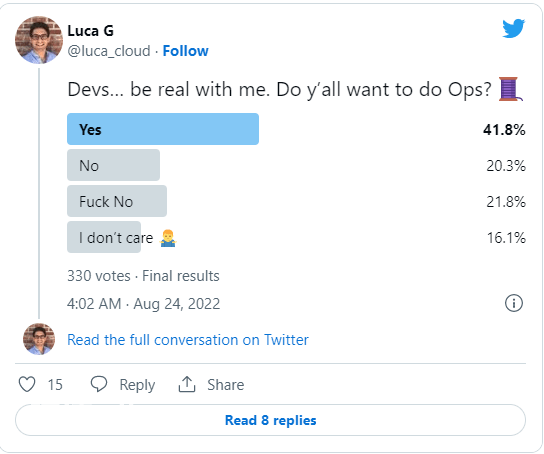The image size is (544, 454).
Task: Click the @luca_cloud handle
Action: click(109, 51)
